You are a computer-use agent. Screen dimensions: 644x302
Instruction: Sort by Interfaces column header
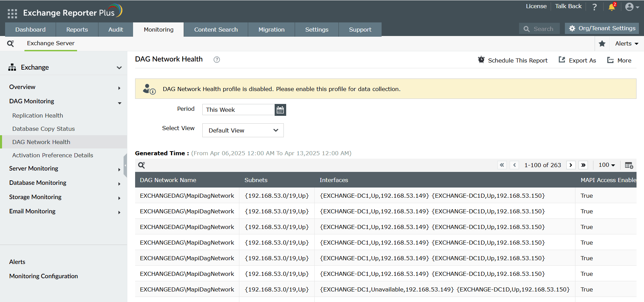tap(334, 180)
